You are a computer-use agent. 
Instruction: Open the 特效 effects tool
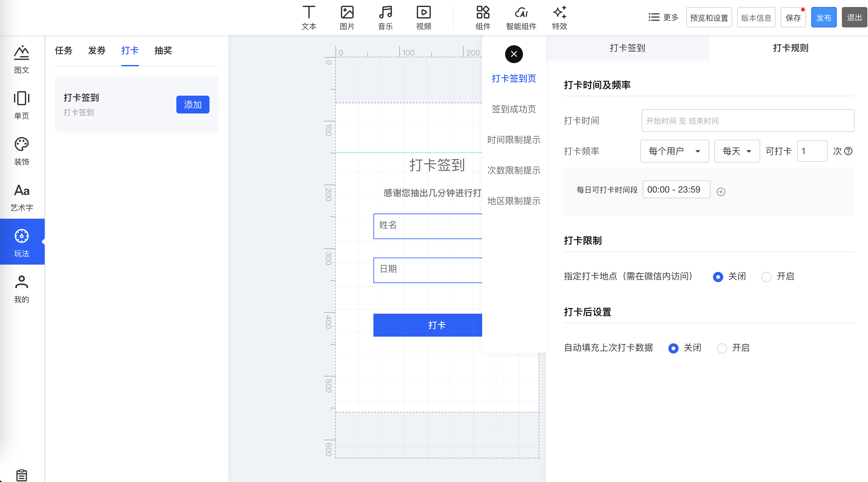pyautogui.click(x=559, y=18)
